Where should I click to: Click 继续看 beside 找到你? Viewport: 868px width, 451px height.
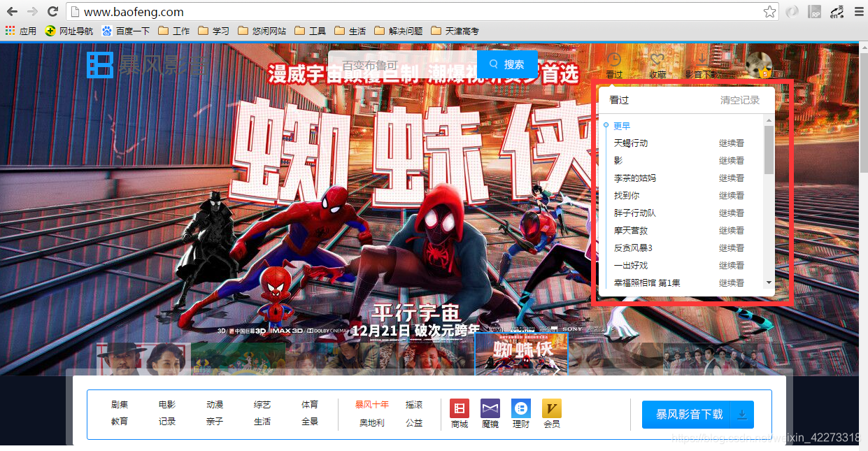tap(732, 196)
